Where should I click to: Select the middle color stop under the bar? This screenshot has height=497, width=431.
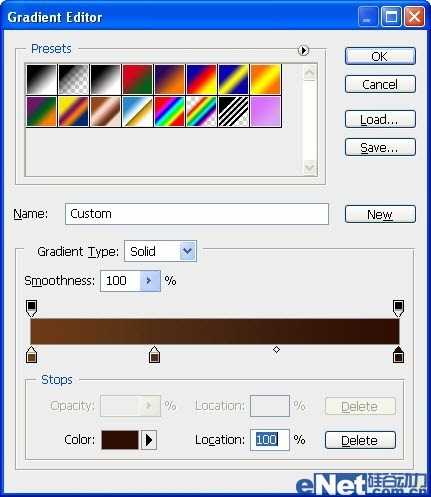(x=154, y=355)
